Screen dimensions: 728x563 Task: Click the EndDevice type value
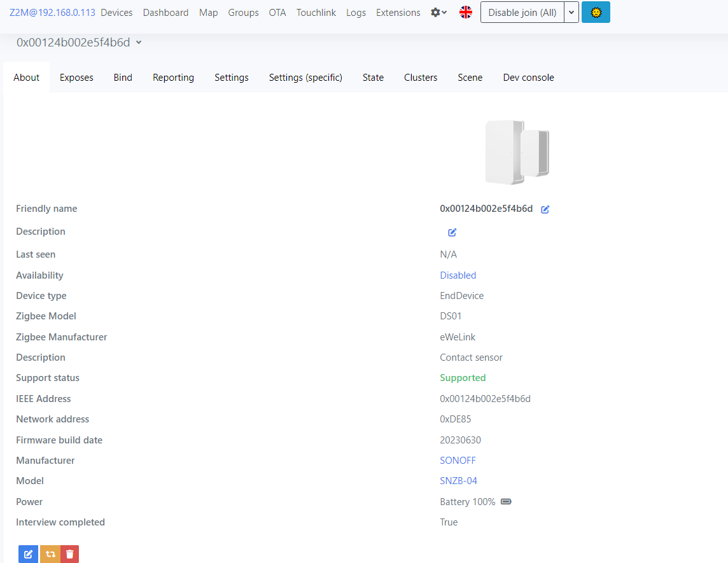(461, 296)
